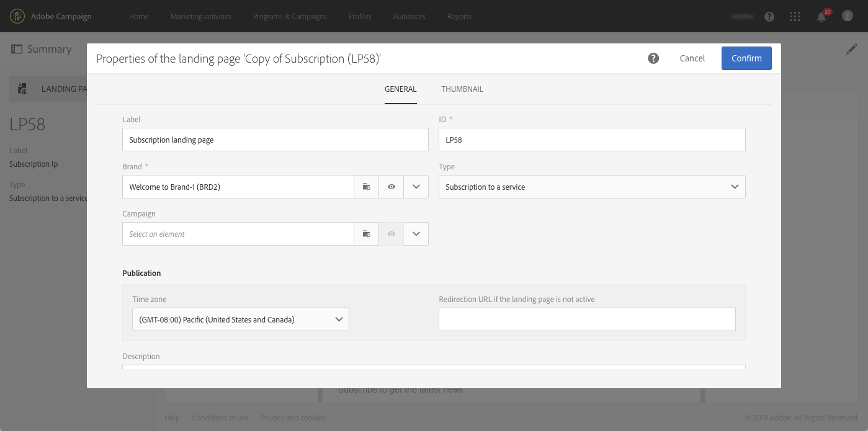Open the Help footer link
868x431 pixels.
[x=172, y=418]
